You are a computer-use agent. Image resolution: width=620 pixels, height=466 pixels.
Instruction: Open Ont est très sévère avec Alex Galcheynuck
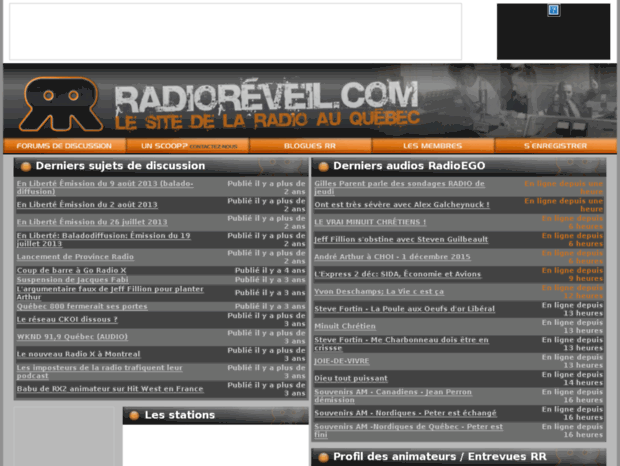(x=402, y=205)
